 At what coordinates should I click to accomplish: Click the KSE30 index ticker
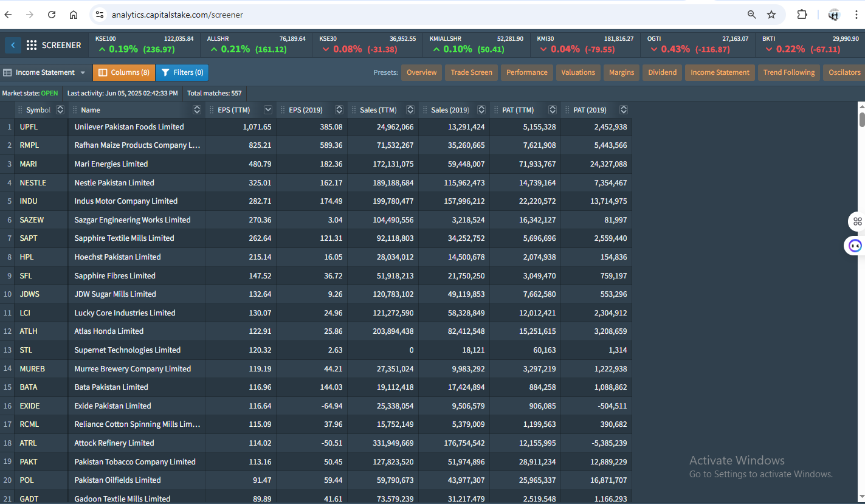pos(368,44)
